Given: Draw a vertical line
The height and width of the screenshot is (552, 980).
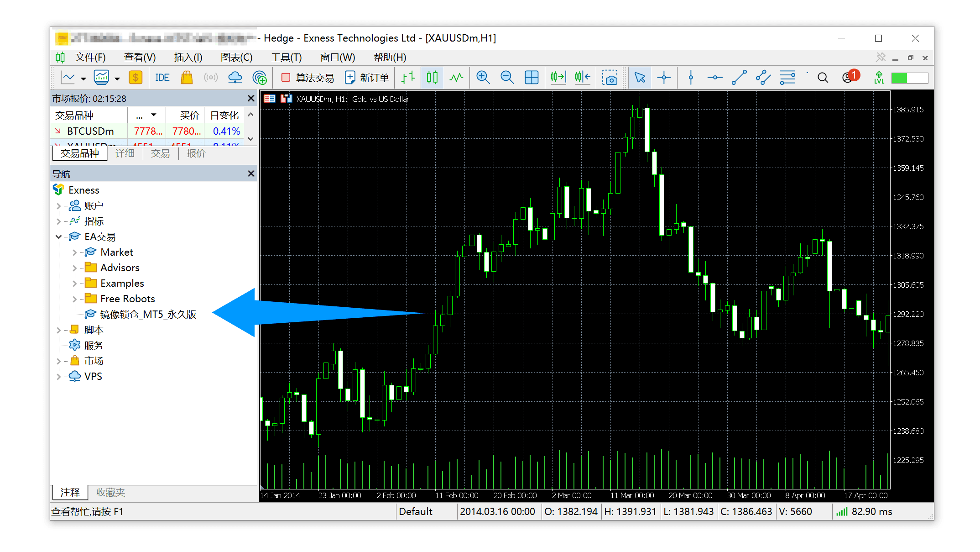Looking at the screenshot, I should click(x=691, y=78).
